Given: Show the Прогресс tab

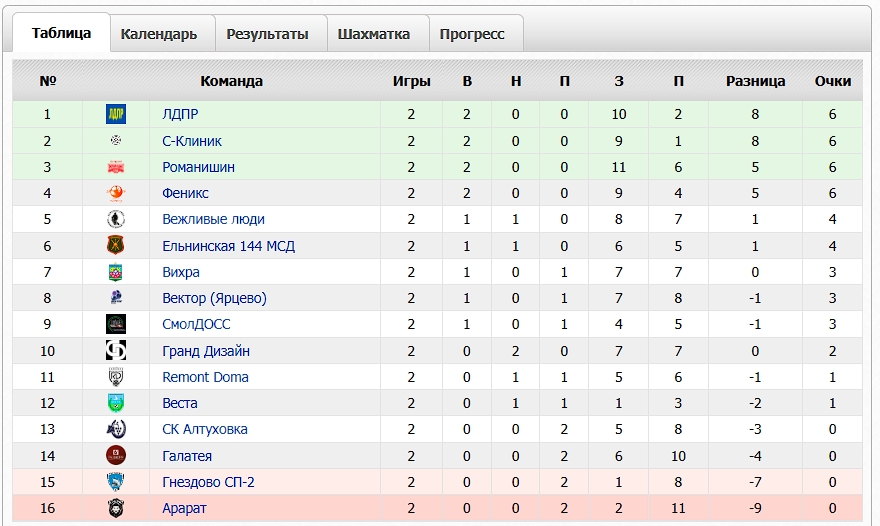Looking at the screenshot, I should pos(472,34).
